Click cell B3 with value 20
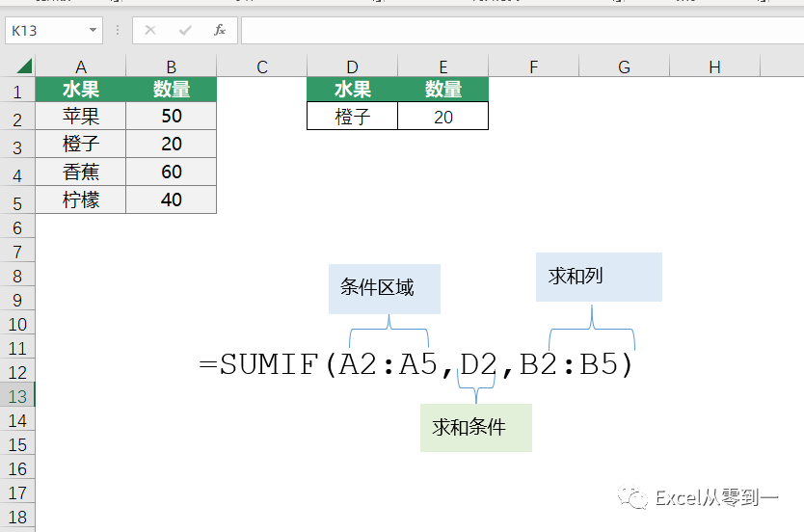Image resolution: width=804 pixels, height=532 pixels. tap(172, 144)
